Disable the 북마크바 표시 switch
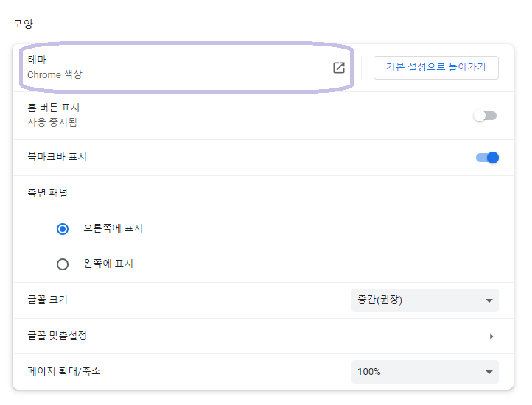 click(487, 158)
